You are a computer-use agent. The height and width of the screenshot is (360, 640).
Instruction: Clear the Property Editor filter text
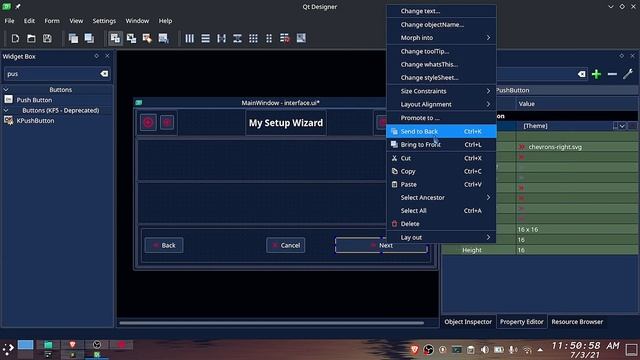click(582, 74)
